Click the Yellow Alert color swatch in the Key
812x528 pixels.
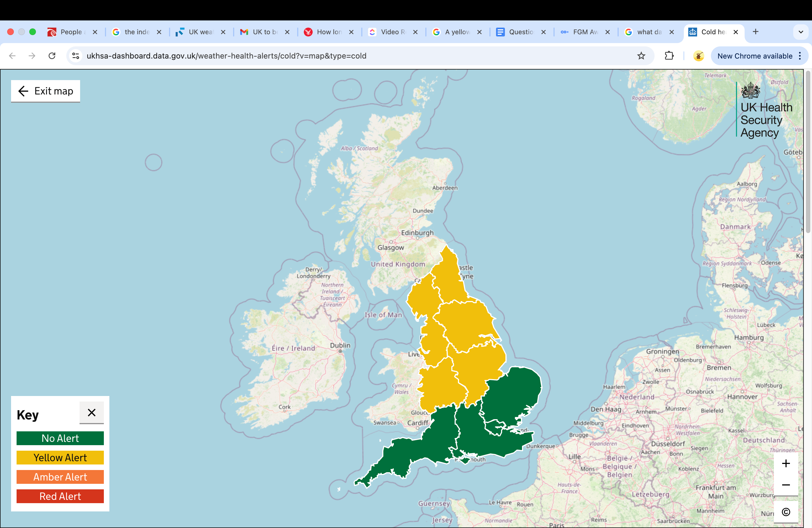click(60, 457)
